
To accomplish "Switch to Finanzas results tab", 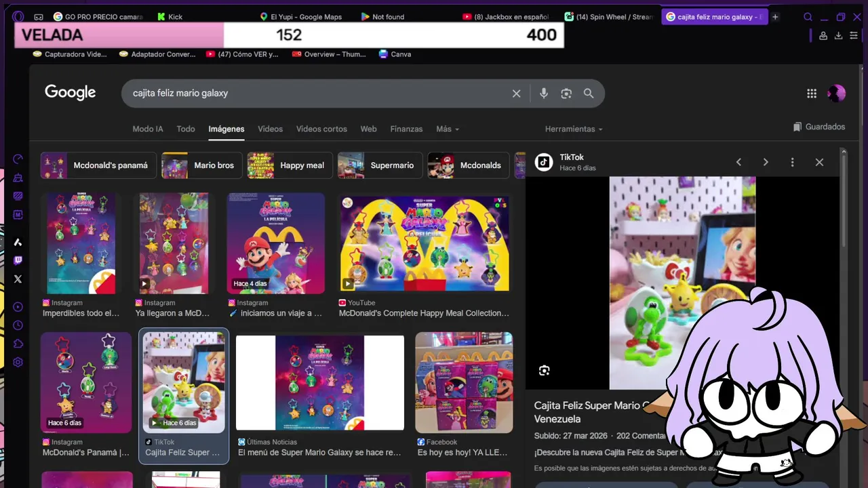I will 406,129.
